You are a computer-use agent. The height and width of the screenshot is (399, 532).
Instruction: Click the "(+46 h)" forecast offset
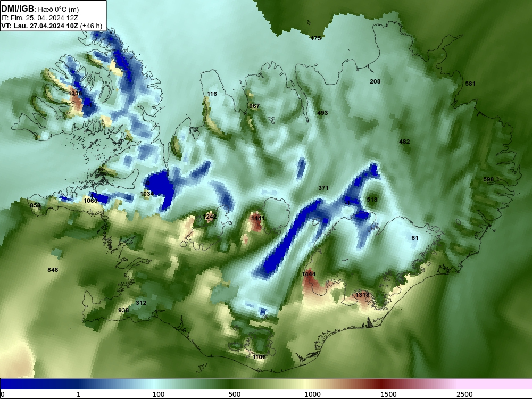tap(92, 26)
